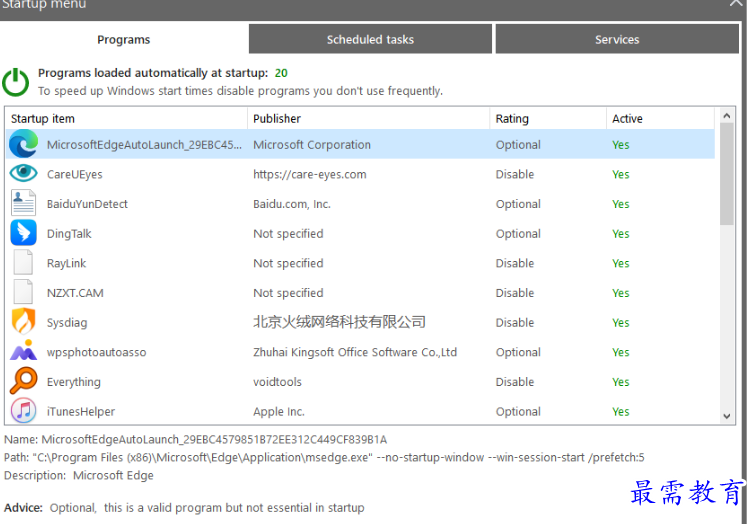Click the Optional rating in DingTalk row

tap(518, 234)
